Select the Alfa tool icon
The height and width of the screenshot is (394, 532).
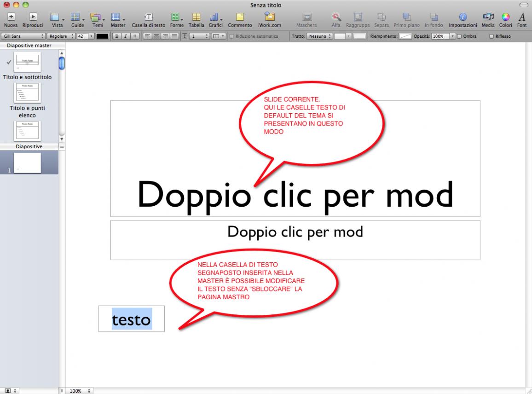point(336,17)
